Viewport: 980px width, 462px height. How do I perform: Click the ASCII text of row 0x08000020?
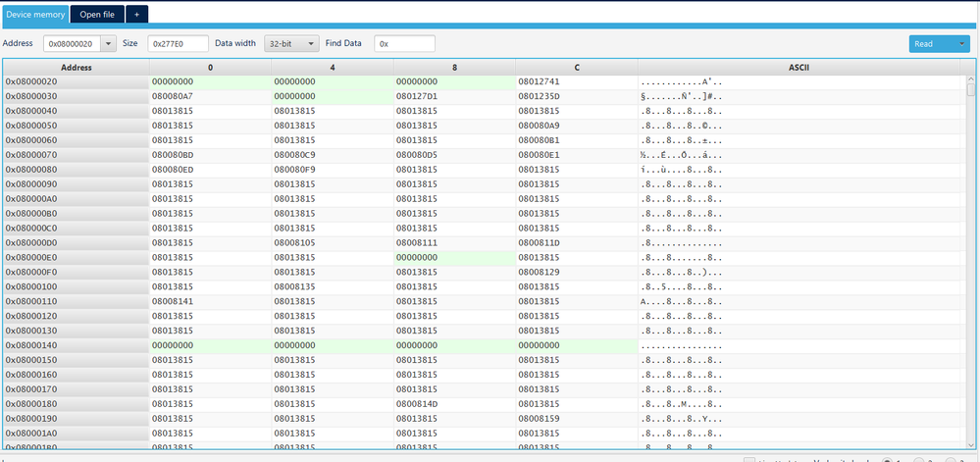tap(681, 81)
